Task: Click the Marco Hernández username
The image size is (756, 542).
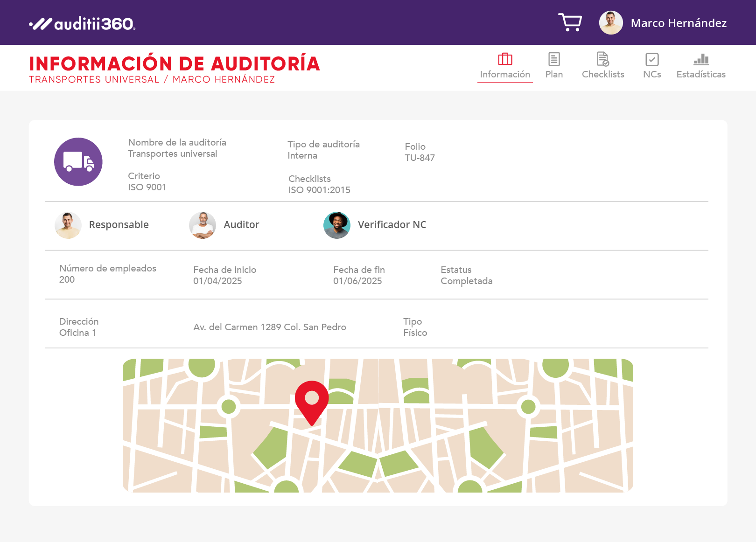Action: [679, 23]
